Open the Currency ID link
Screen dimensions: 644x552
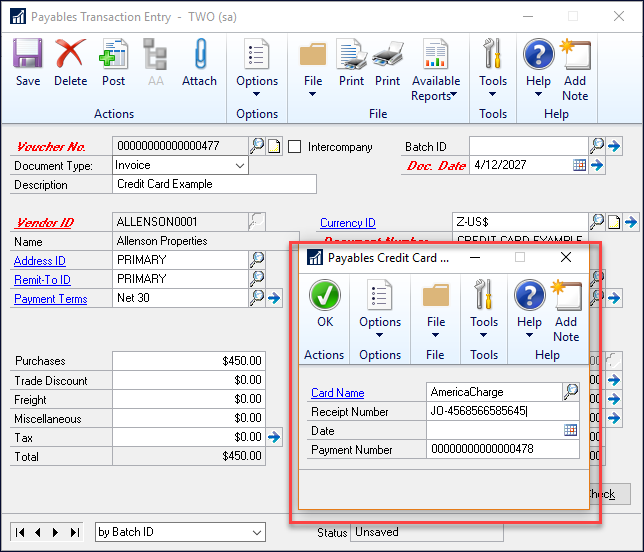tap(347, 223)
